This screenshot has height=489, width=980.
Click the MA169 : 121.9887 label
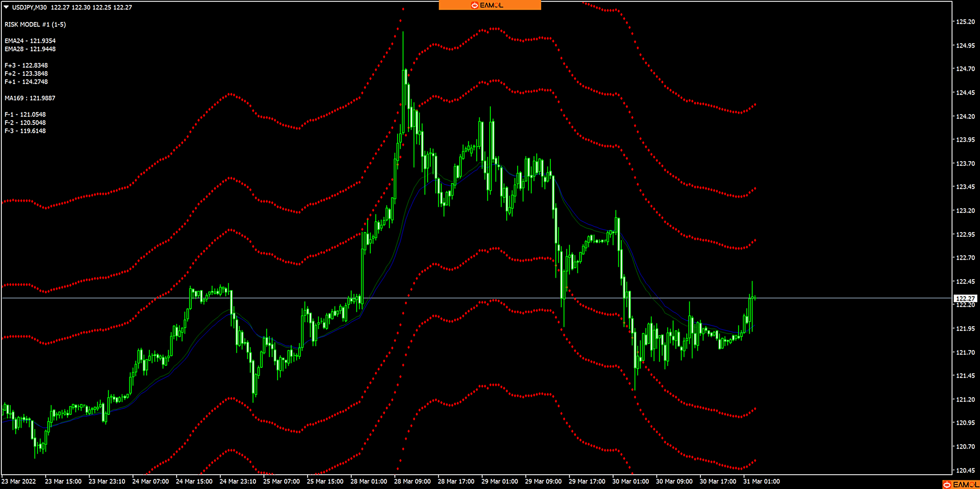point(30,98)
